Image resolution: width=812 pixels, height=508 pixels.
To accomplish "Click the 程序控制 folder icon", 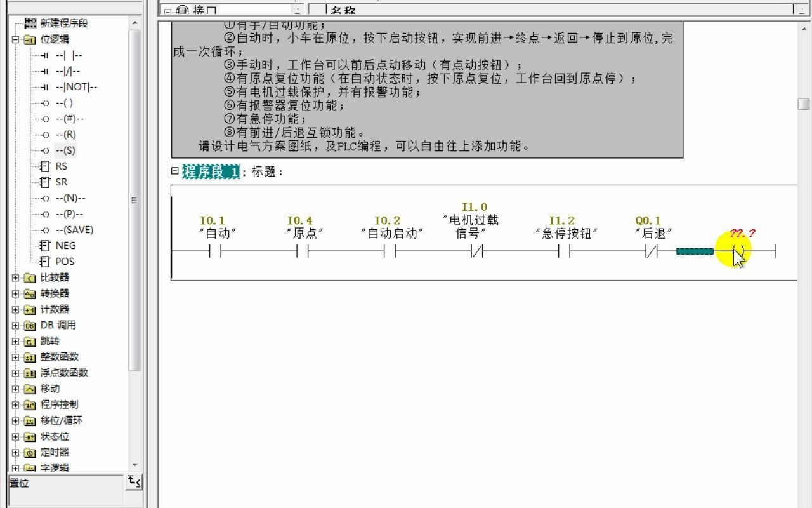I will tap(30, 405).
